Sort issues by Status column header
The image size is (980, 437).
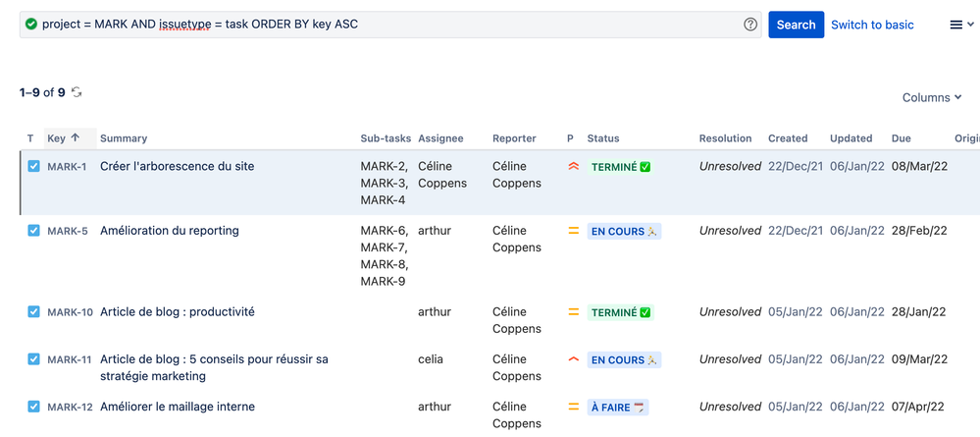tap(603, 138)
